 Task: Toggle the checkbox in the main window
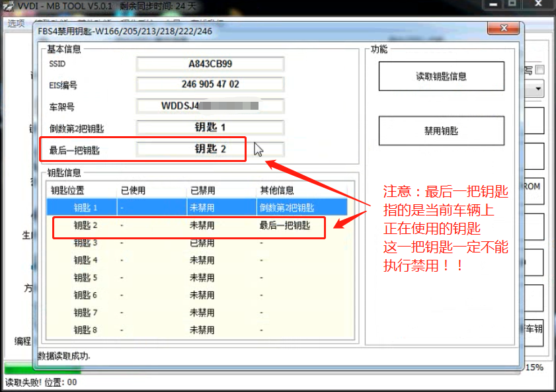(x=539, y=70)
